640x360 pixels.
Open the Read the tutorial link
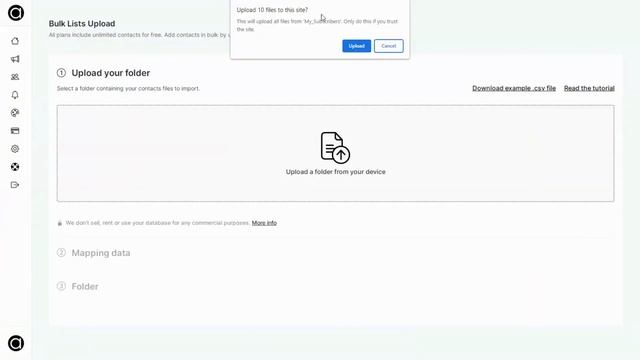[x=589, y=88]
